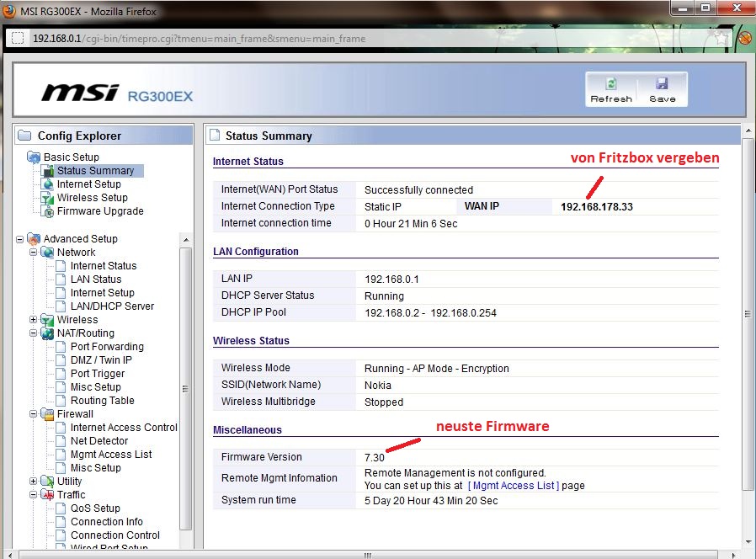Collapse the NAT/Routing branch
756x559 pixels.
pyautogui.click(x=34, y=333)
